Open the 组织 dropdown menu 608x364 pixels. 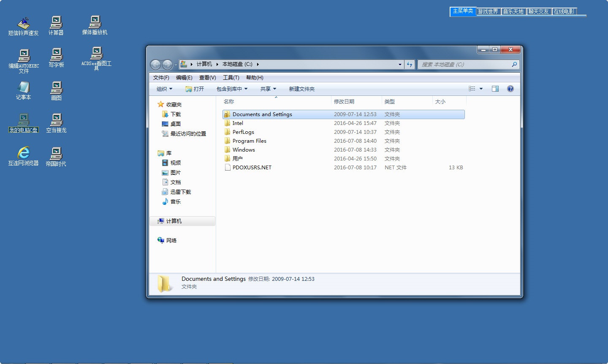coord(164,89)
